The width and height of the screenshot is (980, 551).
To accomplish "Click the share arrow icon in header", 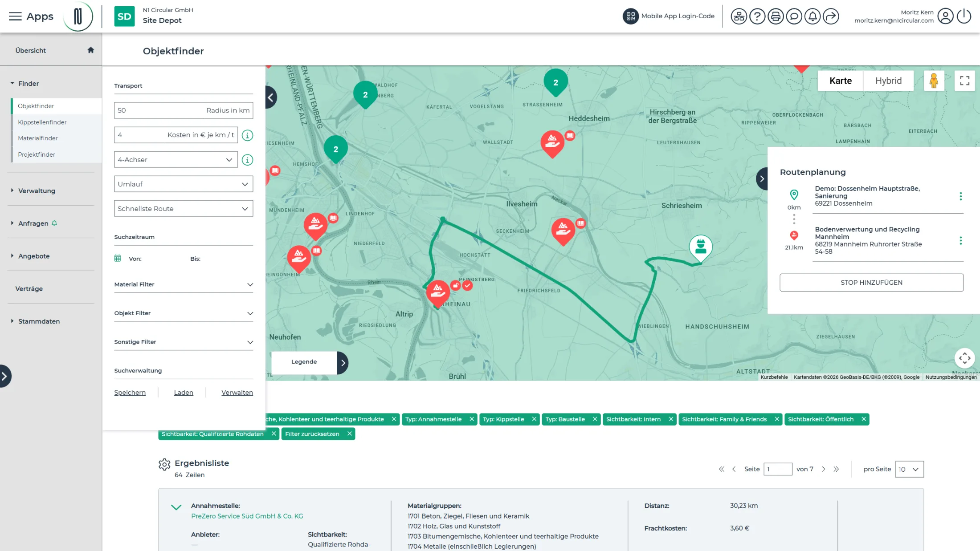I will coord(831,16).
